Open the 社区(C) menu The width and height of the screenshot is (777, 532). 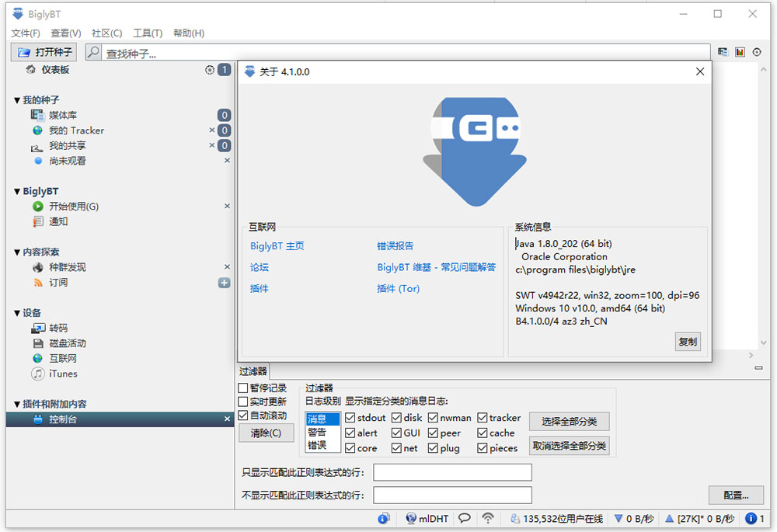coord(107,33)
